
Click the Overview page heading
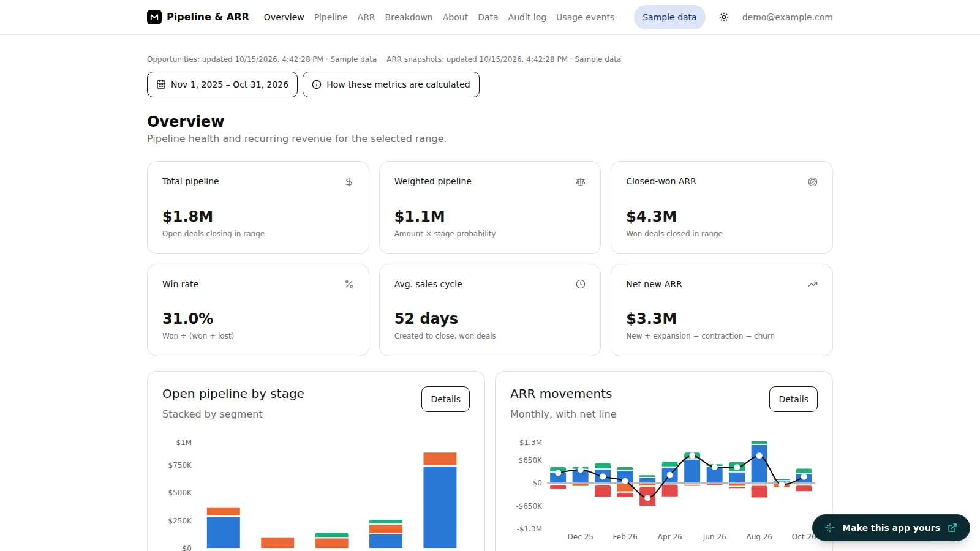[x=186, y=121]
